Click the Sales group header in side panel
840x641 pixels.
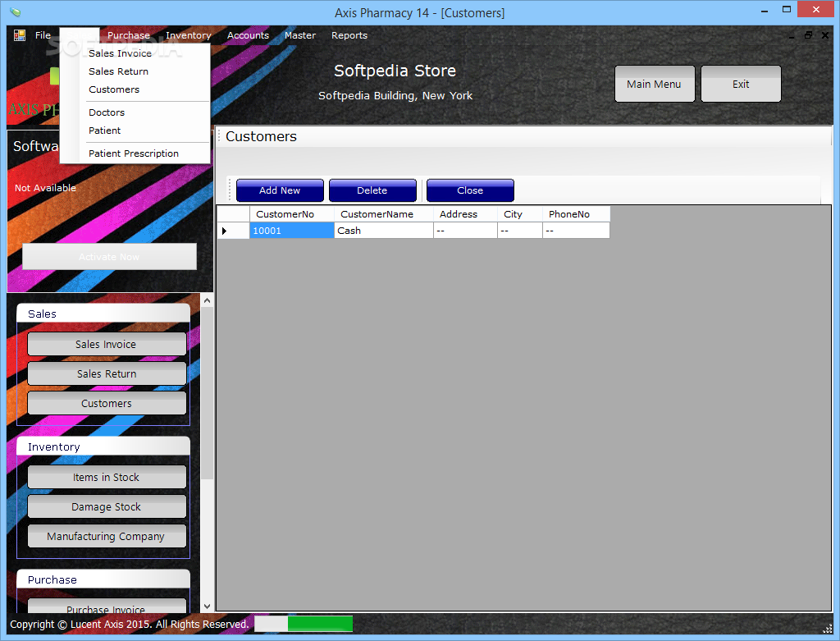[x=103, y=314]
